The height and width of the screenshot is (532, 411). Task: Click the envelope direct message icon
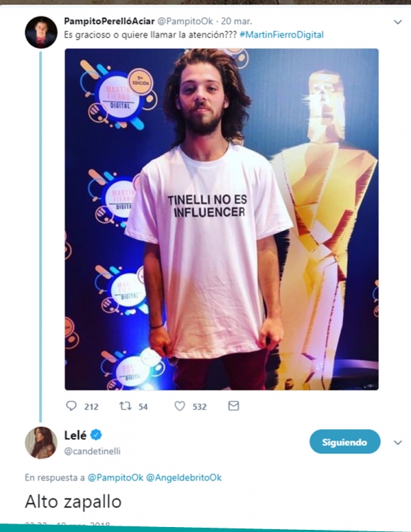coord(234,406)
